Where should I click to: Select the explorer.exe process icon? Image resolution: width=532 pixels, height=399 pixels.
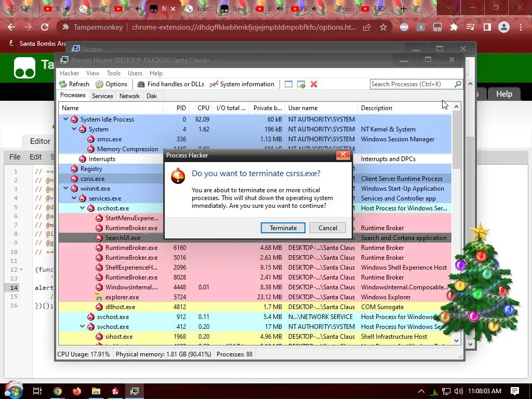[x=99, y=297]
